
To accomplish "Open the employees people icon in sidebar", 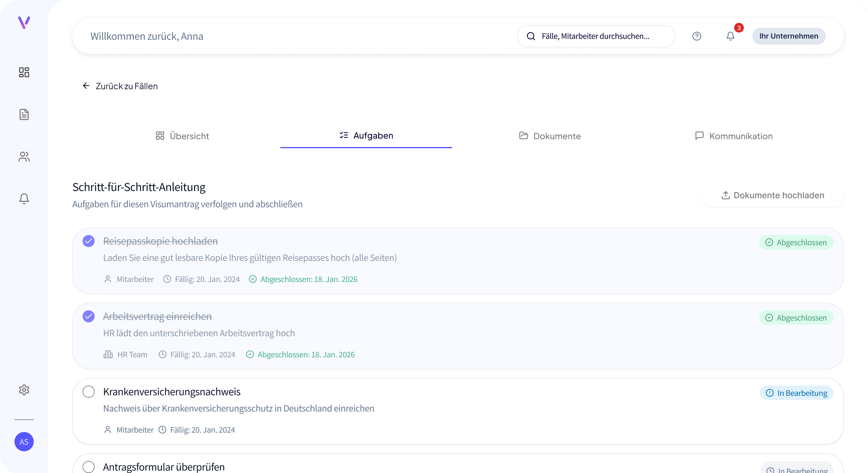I will pos(24,157).
